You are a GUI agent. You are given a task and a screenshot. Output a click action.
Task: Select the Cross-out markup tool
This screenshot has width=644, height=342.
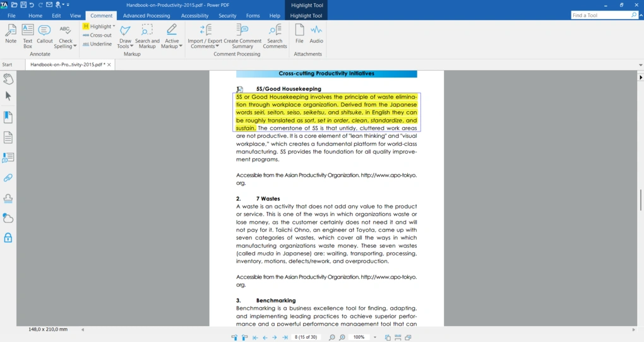point(97,35)
